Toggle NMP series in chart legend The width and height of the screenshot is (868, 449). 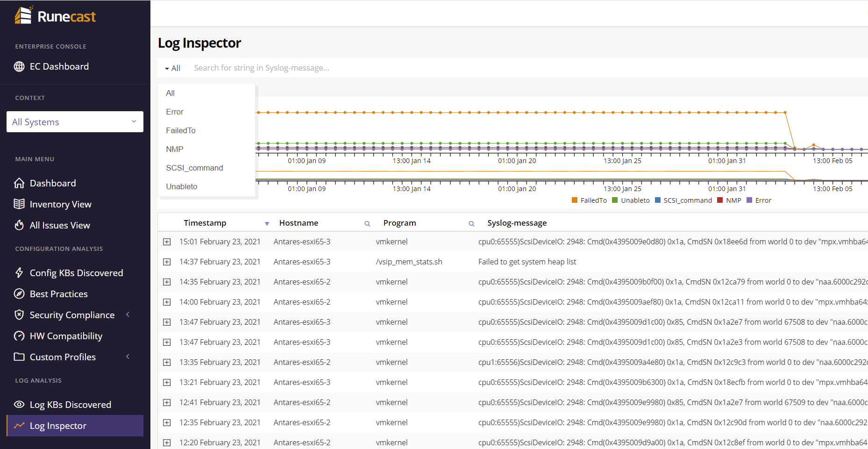tap(729, 200)
